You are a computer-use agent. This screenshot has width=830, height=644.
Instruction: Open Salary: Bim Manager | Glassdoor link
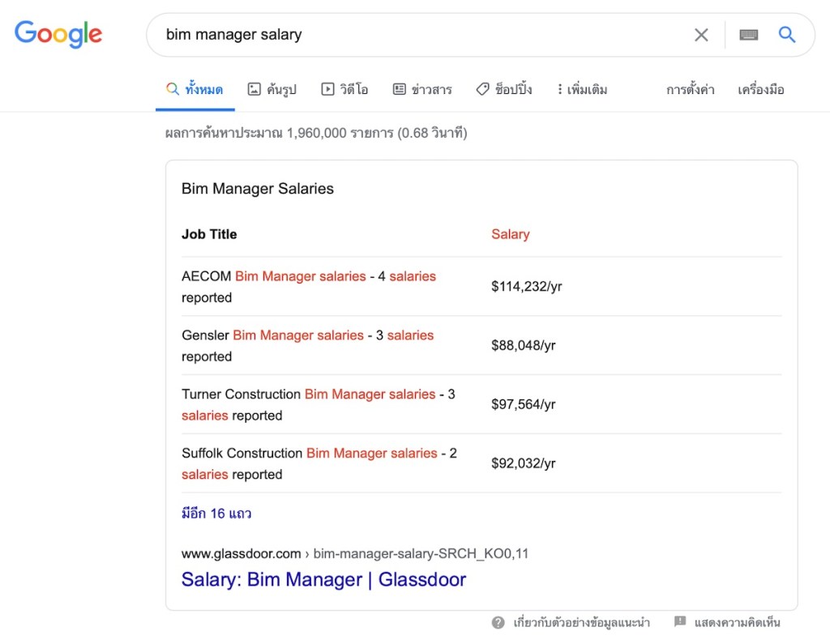pos(323,580)
